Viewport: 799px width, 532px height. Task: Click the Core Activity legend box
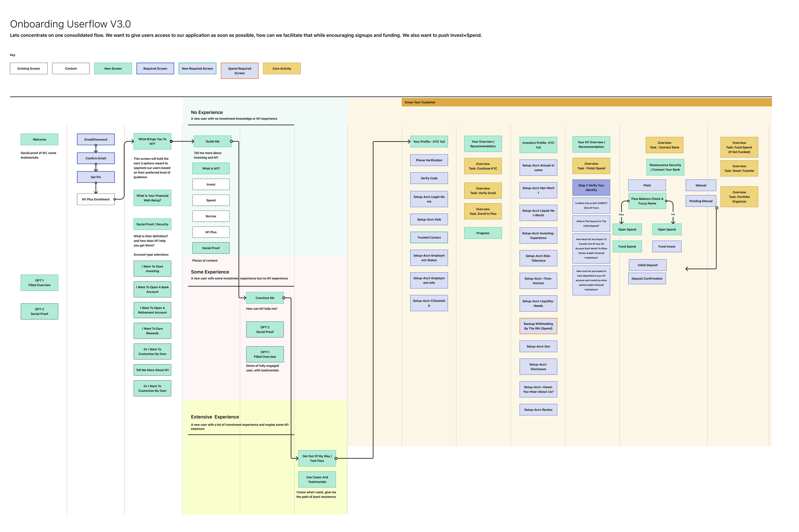282,68
